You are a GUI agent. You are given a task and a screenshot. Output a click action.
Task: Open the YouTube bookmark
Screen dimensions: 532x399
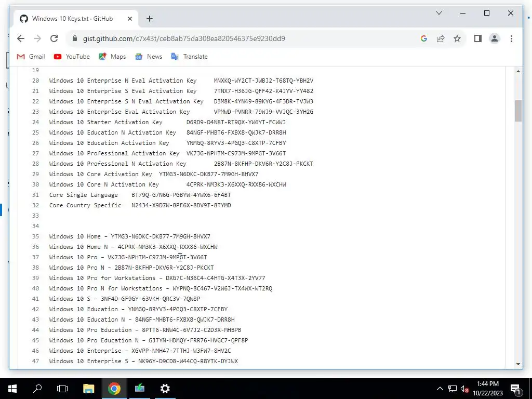[x=72, y=57]
